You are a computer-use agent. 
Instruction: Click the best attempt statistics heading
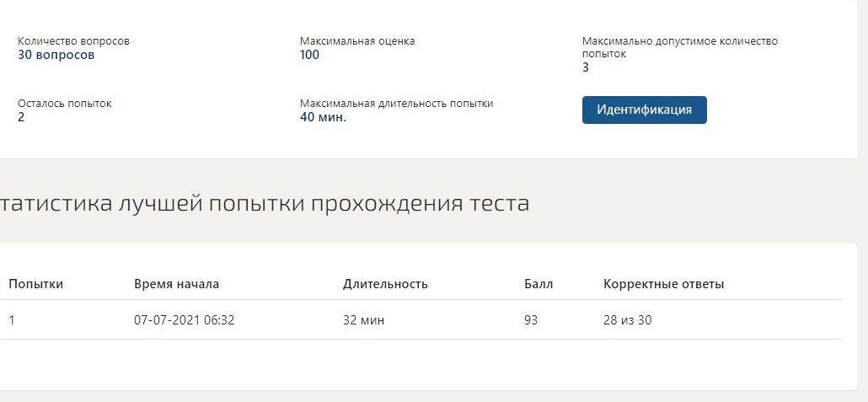click(265, 203)
